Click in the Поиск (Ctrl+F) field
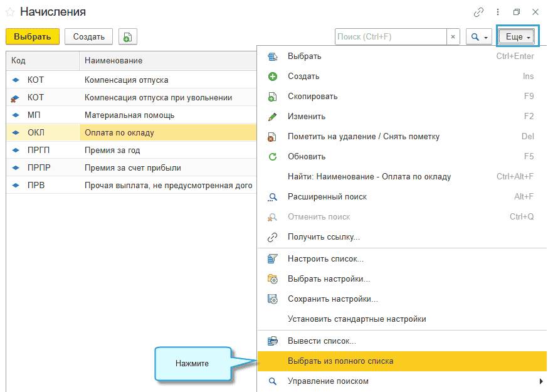The width and height of the screenshot is (548, 392). [390, 37]
